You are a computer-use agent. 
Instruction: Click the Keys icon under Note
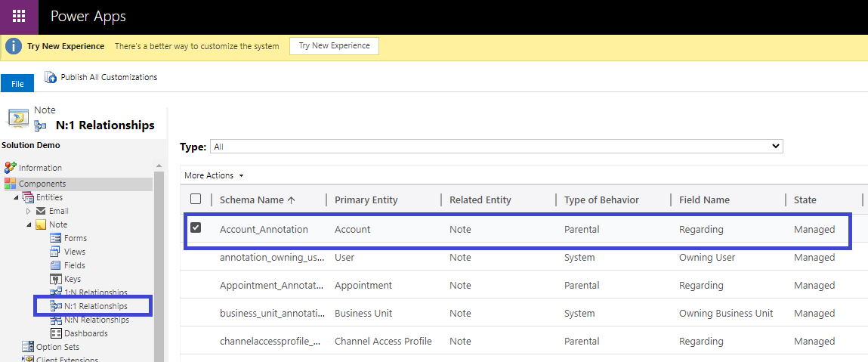pos(55,279)
